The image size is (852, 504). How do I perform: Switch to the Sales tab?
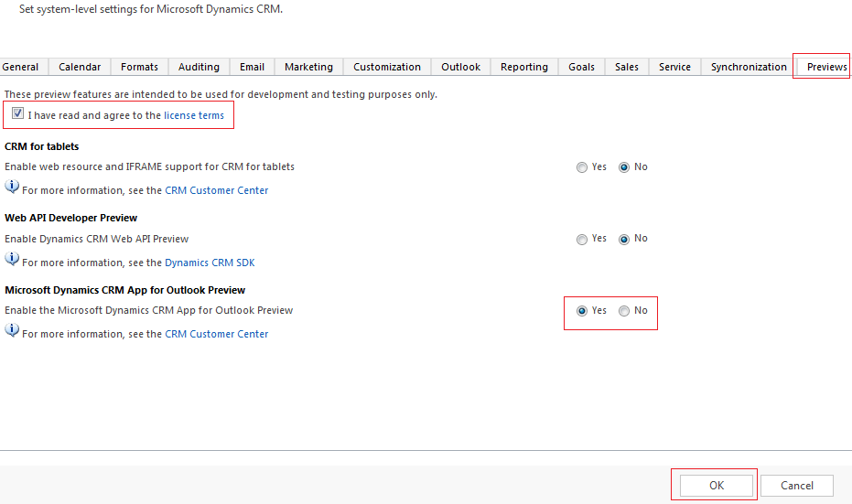627,67
